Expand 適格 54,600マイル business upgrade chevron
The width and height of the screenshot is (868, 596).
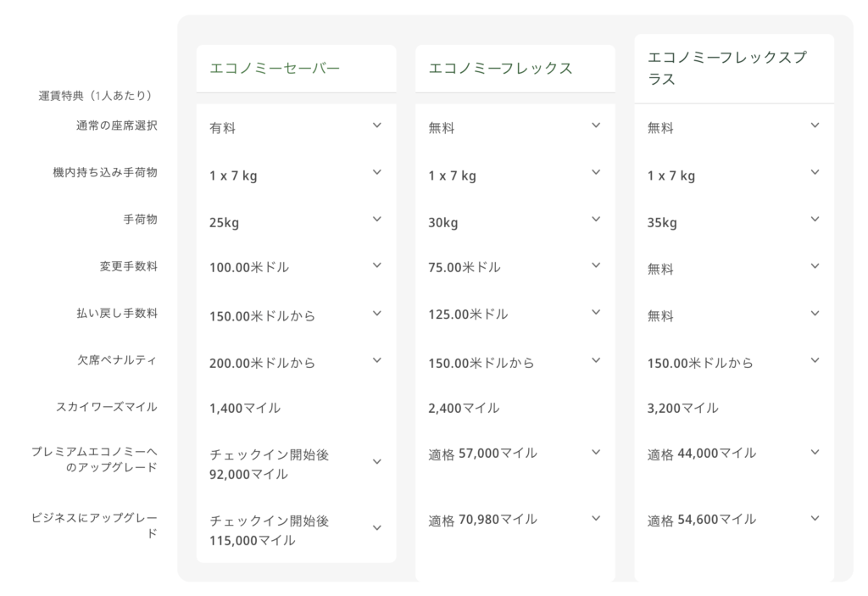click(815, 519)
